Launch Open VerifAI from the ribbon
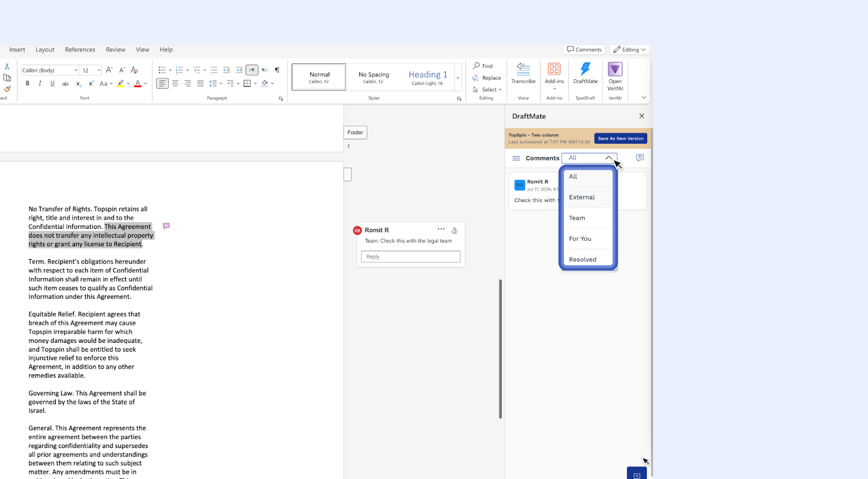 615,75
